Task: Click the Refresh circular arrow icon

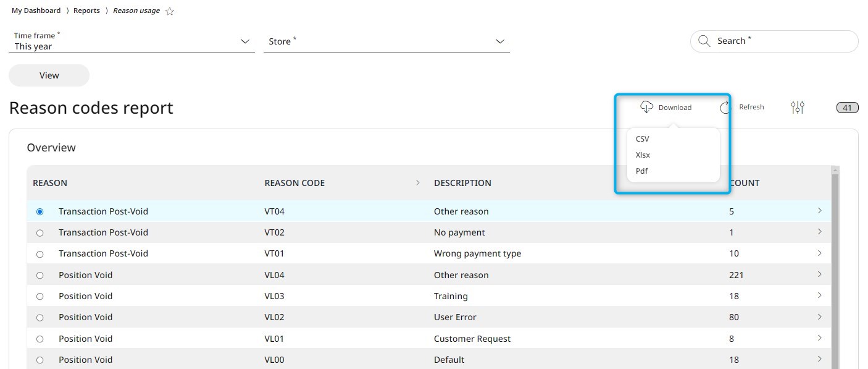Action: (x=725, y=108)
